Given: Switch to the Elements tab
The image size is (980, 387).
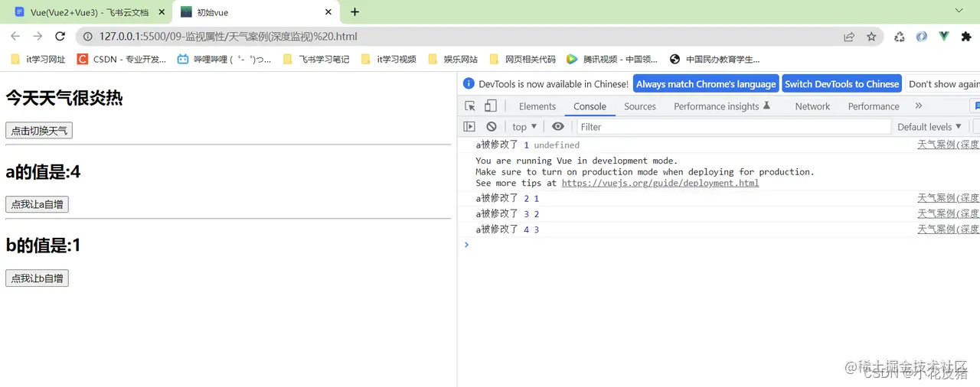Looking at the screenshot, I should pyautogui.click(x=537, y=106).
